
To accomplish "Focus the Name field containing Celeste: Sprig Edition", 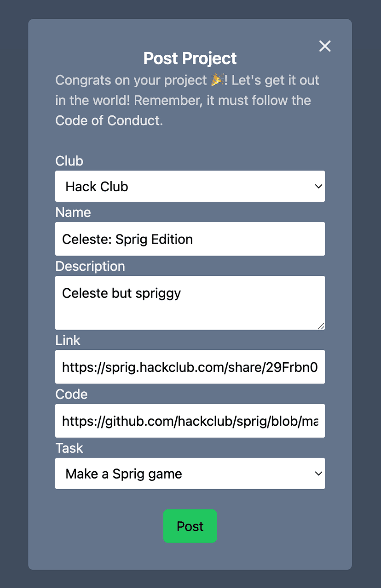I will pyautogui.click(x=190, y=239).
